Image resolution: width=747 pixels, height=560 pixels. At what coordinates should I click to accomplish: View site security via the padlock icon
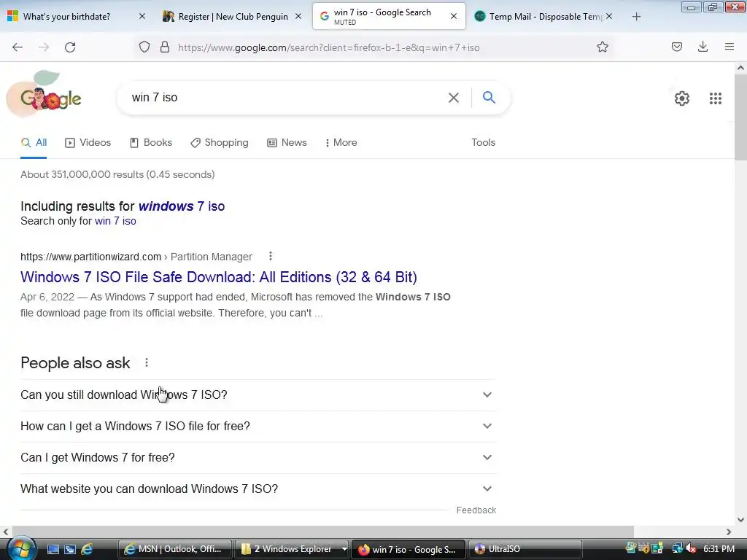(x=165, y=47)
